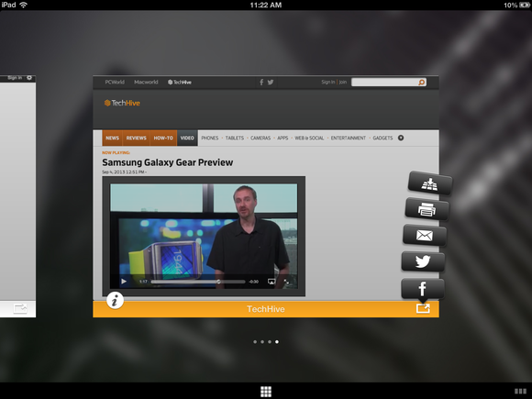Select the Video tab
Image resolution: width=532 pixels, height=399 pixels.
pos(187,139)
